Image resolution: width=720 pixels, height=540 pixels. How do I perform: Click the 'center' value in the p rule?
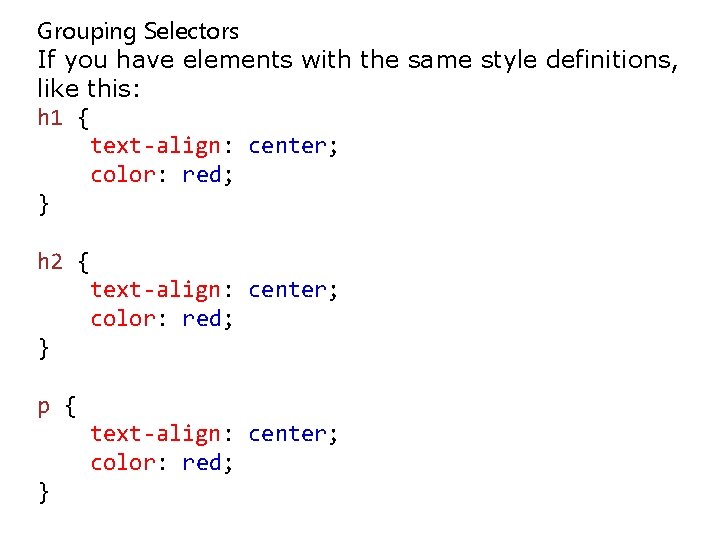point(287,435)
